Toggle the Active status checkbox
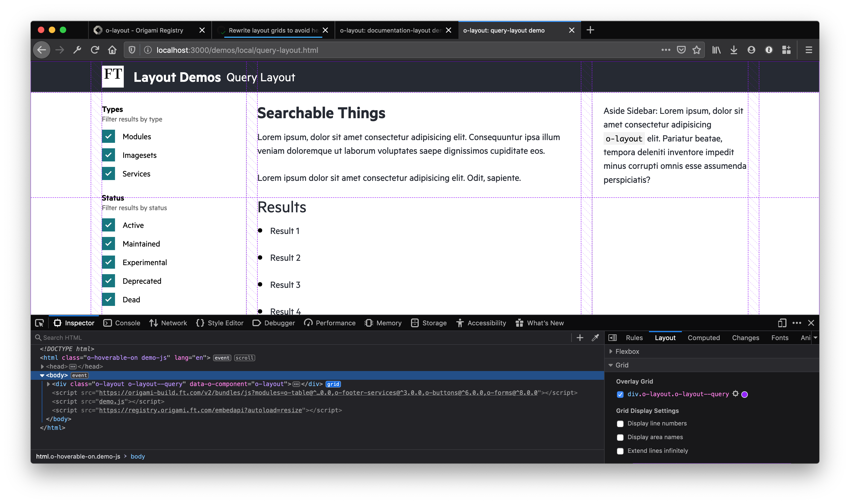 point(108,225)
